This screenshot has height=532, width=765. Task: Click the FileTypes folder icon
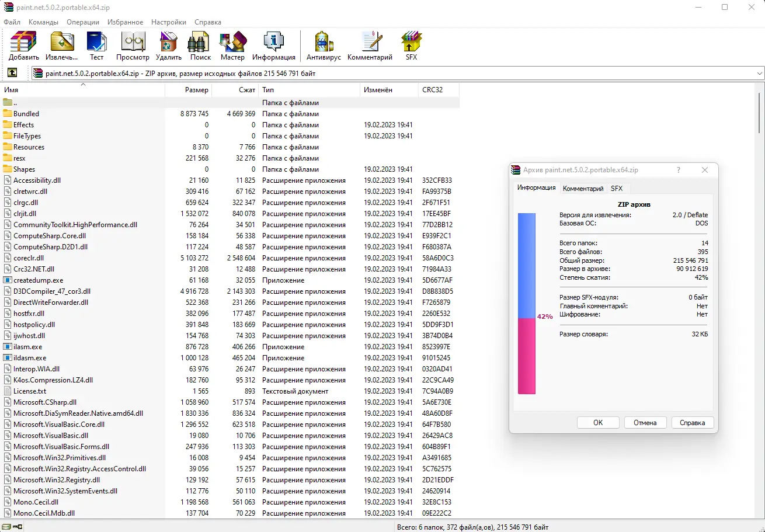coord(8,135)
